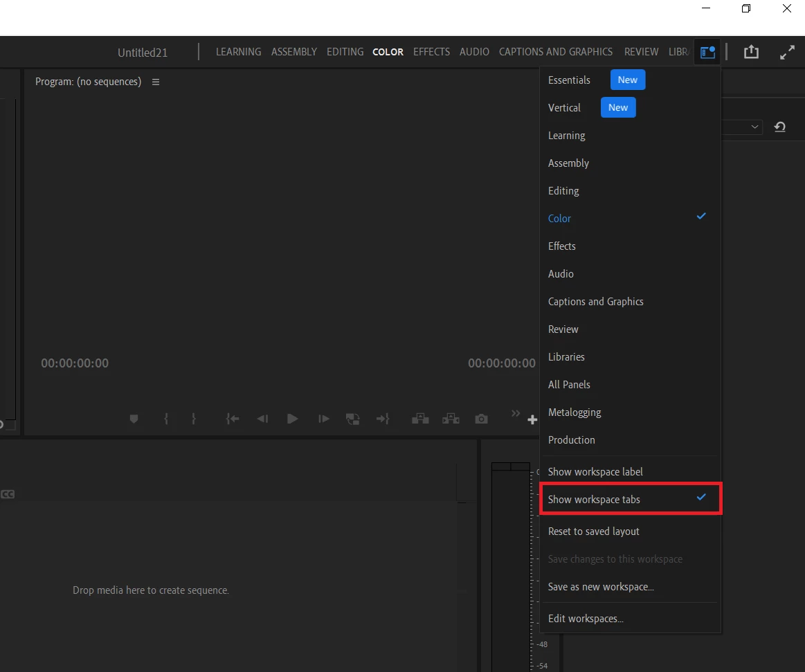Restore down the application window

click(746, 8)
